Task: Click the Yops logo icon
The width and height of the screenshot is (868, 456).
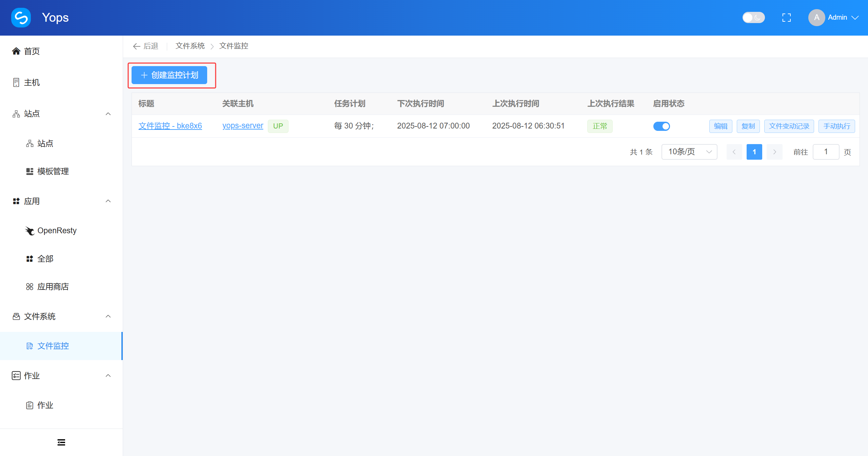Action: click(21, 18)
